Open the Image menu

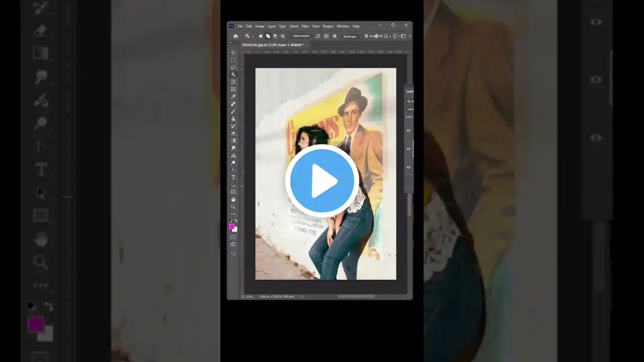click(x=260, y=26)
